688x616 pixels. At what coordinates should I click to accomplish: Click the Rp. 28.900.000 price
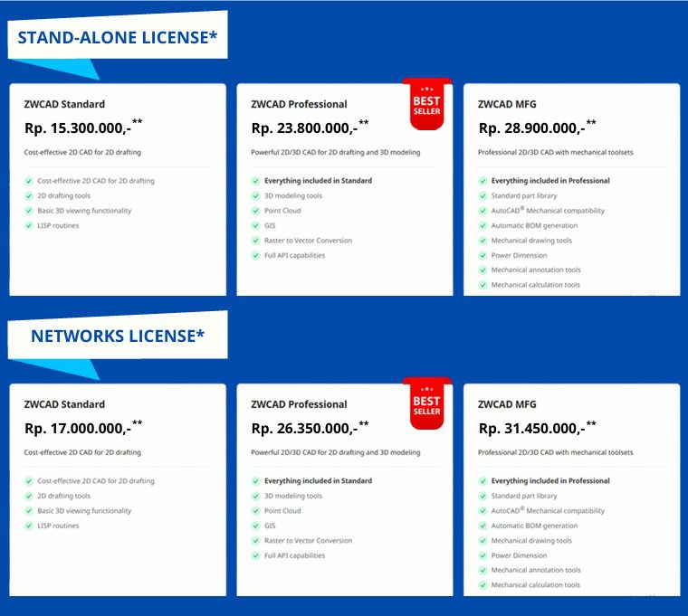[537, 128]
